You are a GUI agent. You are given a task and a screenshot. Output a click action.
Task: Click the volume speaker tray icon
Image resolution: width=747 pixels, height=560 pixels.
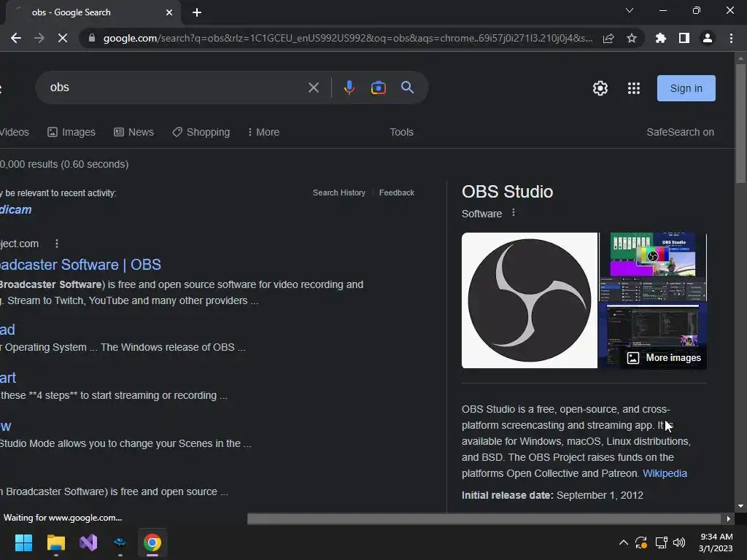pos(679,542)
